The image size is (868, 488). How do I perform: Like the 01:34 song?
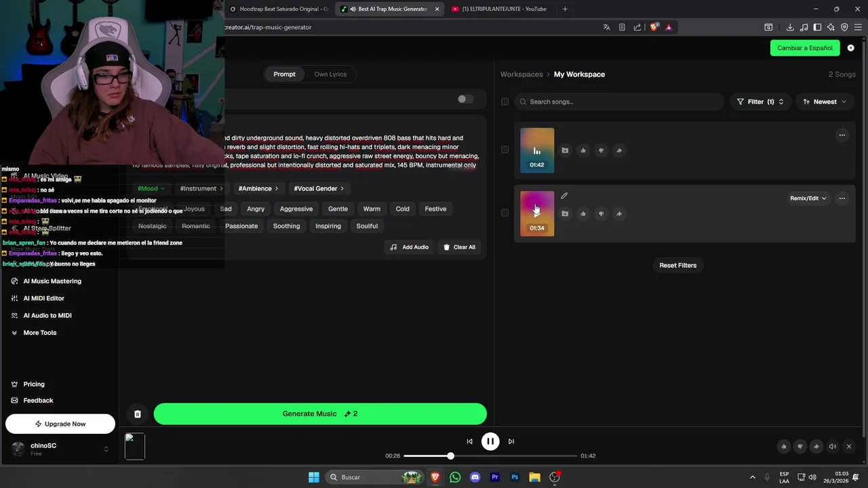tap(583, 213)
